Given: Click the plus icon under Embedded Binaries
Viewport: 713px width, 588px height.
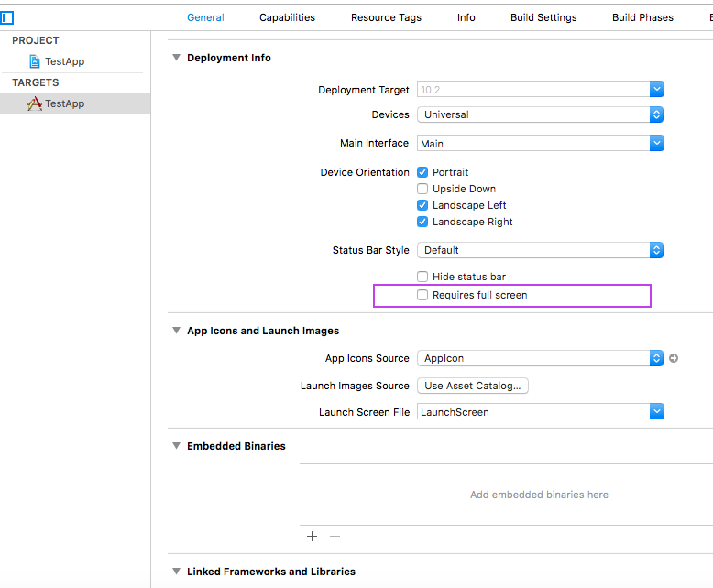Looking at the screenshot, I should (312, 536).
